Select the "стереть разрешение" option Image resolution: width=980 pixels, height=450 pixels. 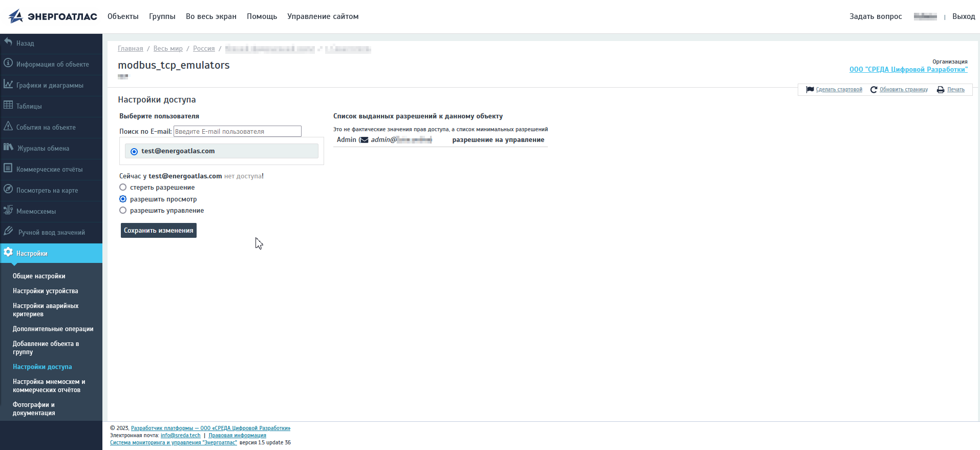[x=123, y=188]
